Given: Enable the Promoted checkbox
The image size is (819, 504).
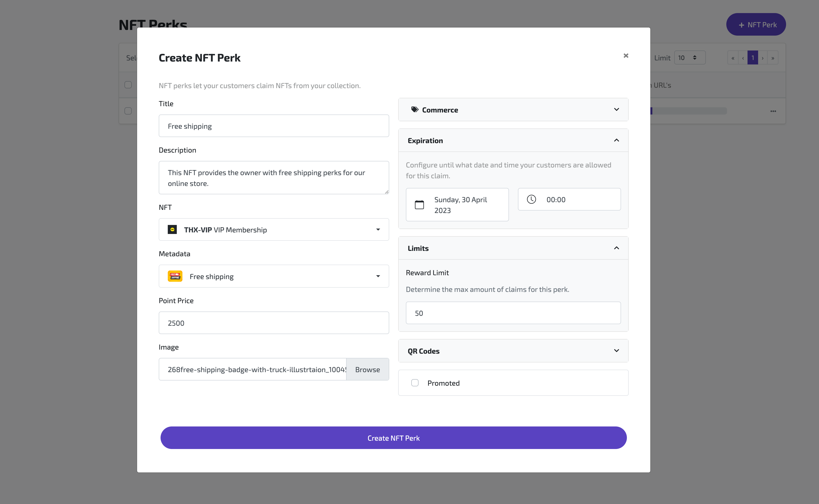Looking at the screenshot, I should tap(414, 383).
